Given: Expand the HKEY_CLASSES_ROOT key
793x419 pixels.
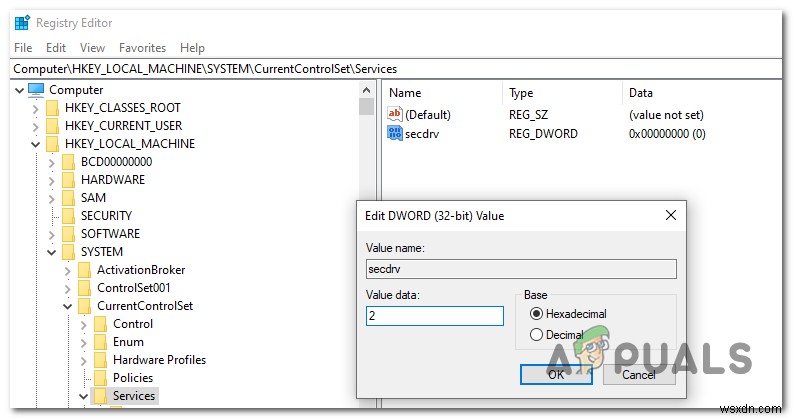Looking at the screenshot, I should [x=35, y=108].
